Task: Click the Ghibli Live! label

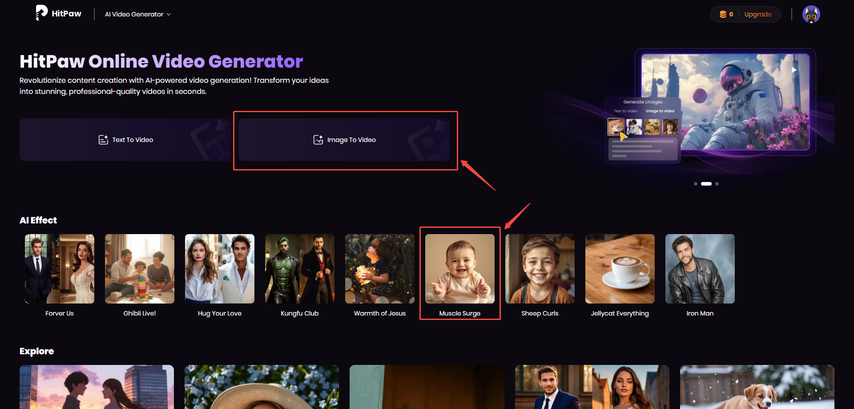Action: click(x=139, y=314)
